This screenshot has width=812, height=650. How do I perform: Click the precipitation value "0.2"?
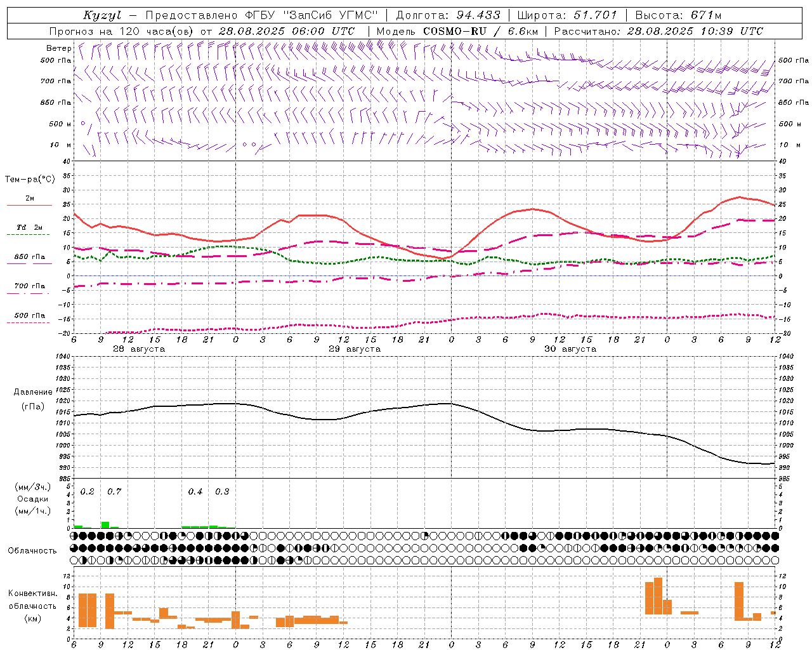pyautogui.click(x=88, y=491)
